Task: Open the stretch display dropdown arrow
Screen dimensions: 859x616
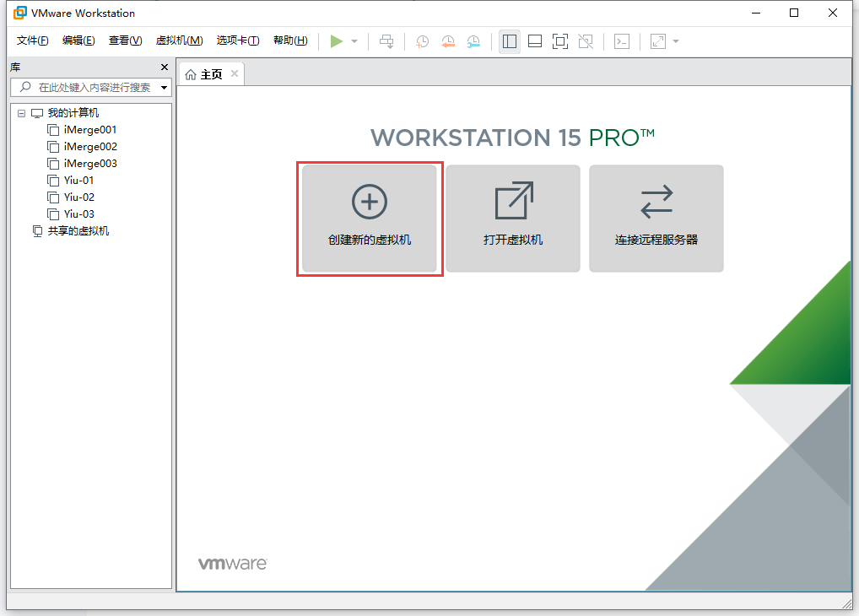Action: (x=676, y=41)
